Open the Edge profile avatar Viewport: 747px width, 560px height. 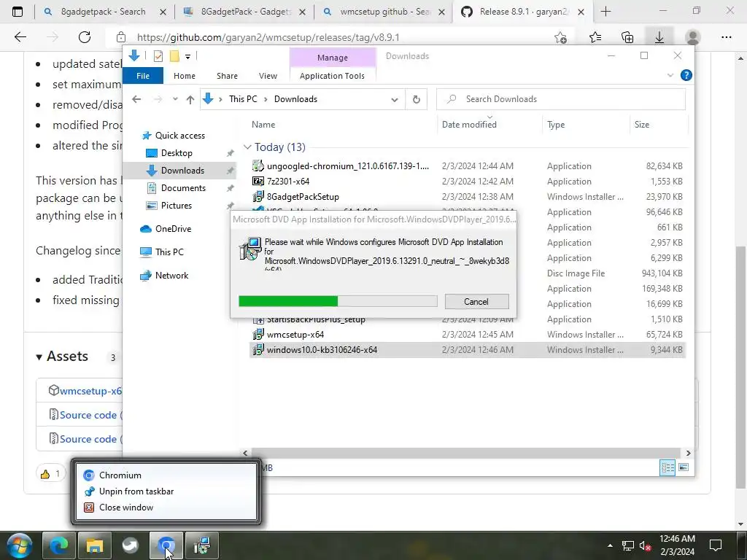pos(693,37)
